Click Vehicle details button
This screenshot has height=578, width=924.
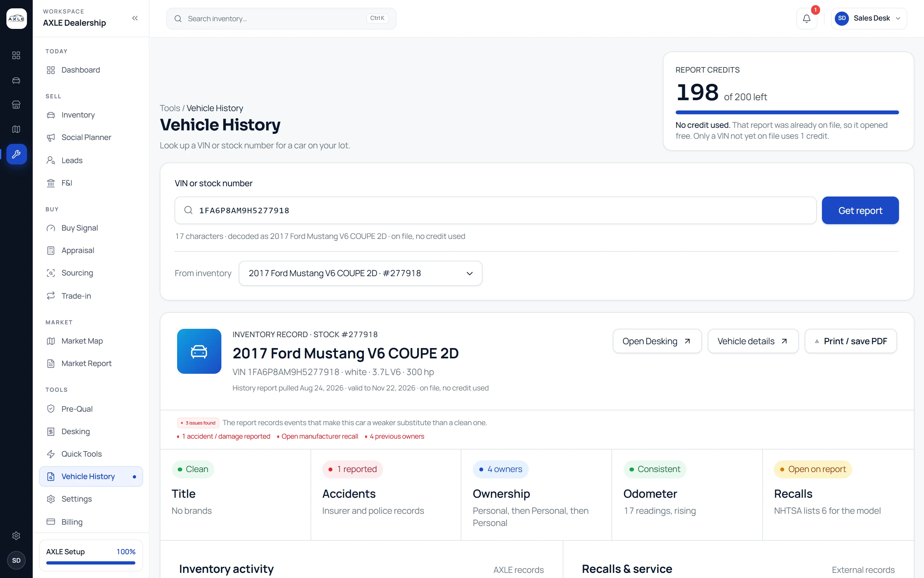(753, 341)
